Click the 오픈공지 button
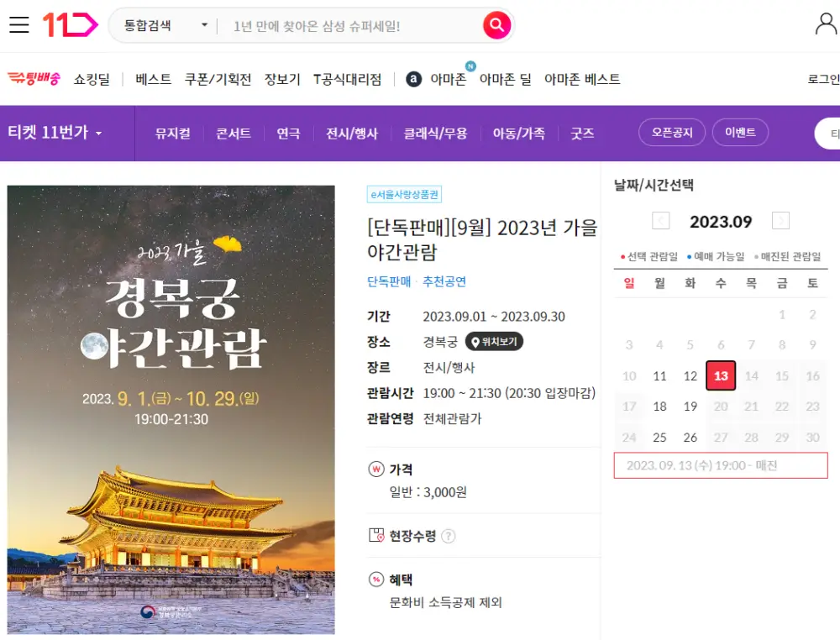840x640 pixels. pyautogui.click(x=671, y=134)
